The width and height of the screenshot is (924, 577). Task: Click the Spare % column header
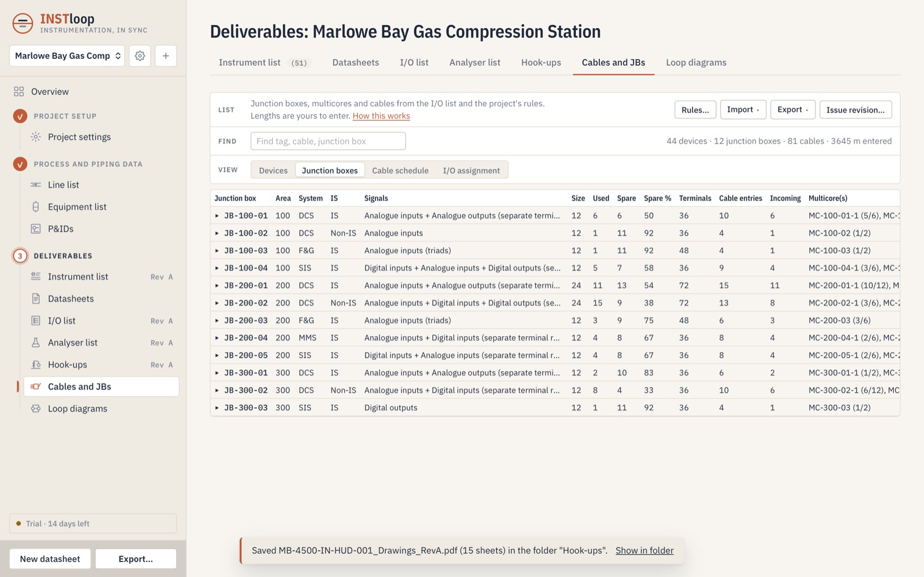coord(657,198)
